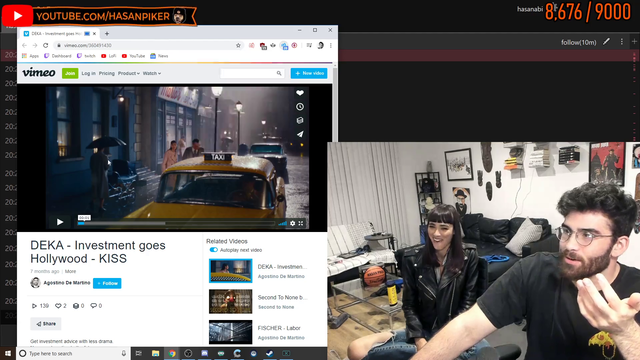Open related video DEKA - Investmen thumbnail

231,271
